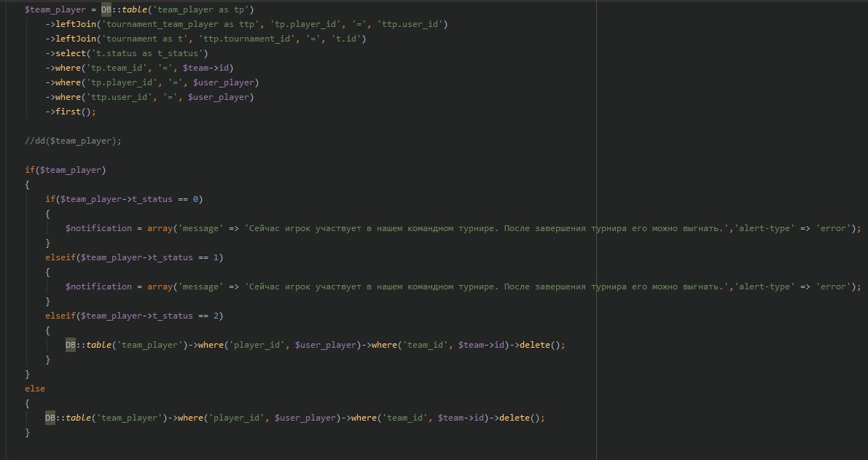Click the elseif t_status == 2 line
868x460 pixels.
click(x=135, y=316)
